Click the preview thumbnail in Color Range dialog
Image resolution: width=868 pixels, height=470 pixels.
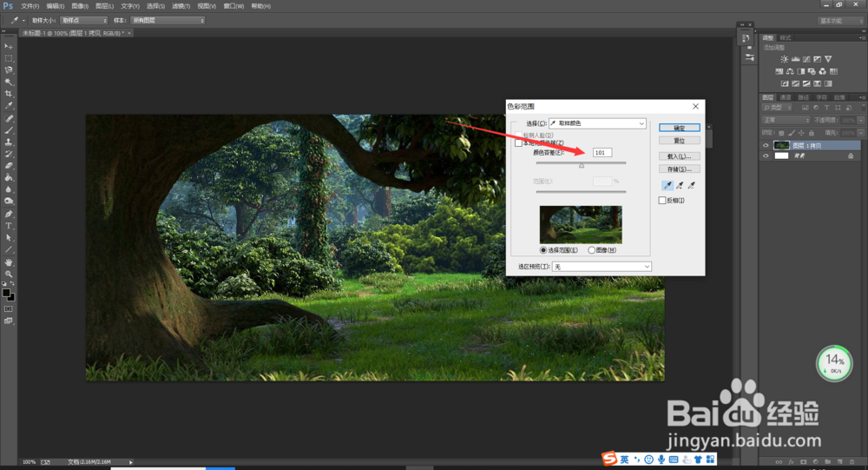coord(581,225)
